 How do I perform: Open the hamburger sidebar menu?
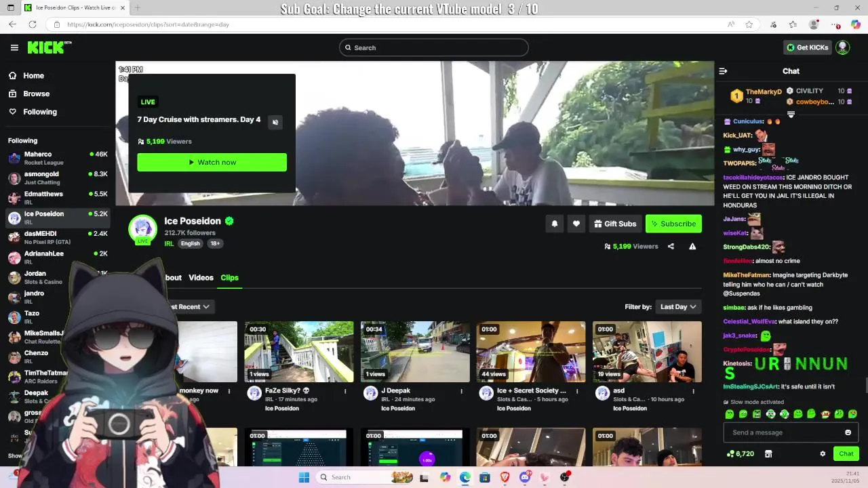coord(14,47)
